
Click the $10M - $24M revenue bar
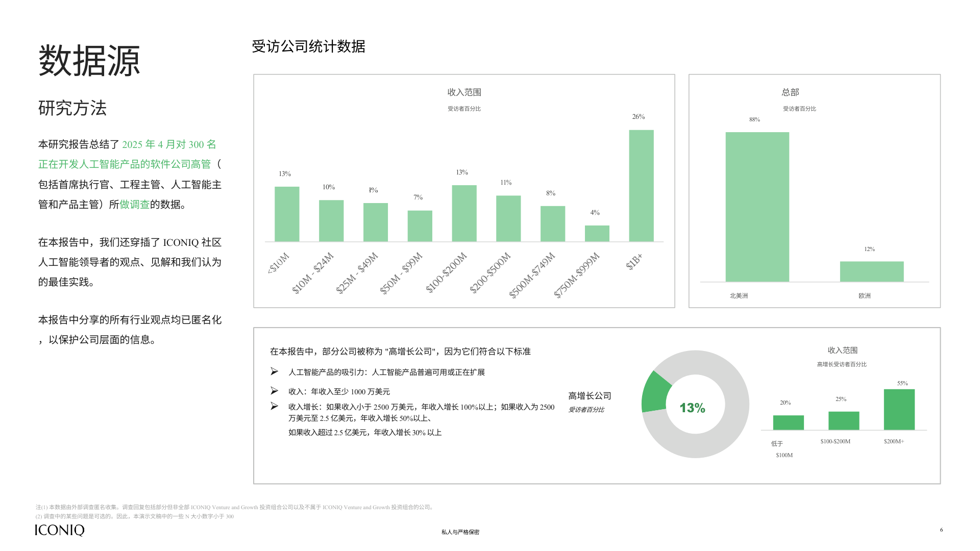click(x=331, y=220)
